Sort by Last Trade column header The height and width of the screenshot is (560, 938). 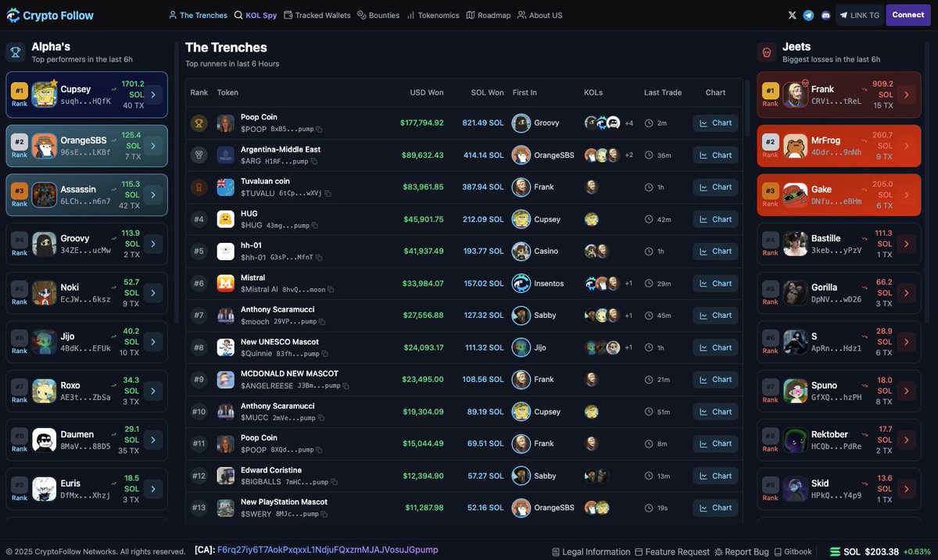point(663,92)
